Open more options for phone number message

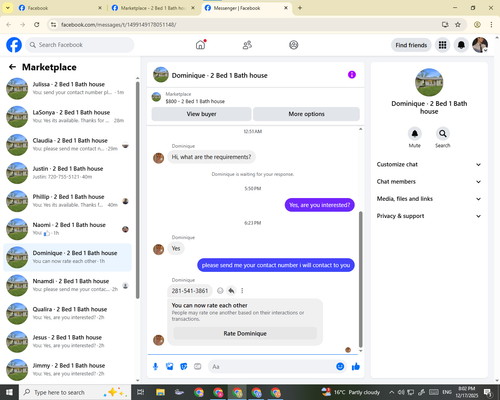242,291
